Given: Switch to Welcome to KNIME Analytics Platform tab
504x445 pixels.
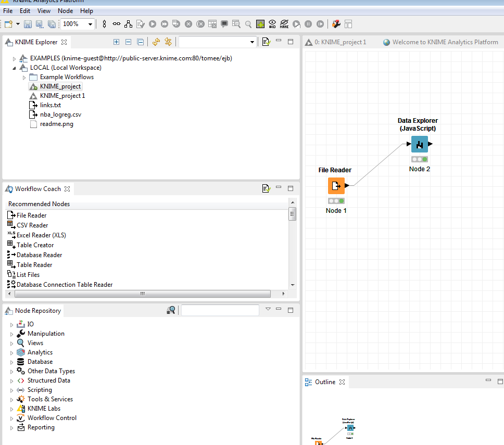Looking at the screenshot, I should [x=440, y=42].
